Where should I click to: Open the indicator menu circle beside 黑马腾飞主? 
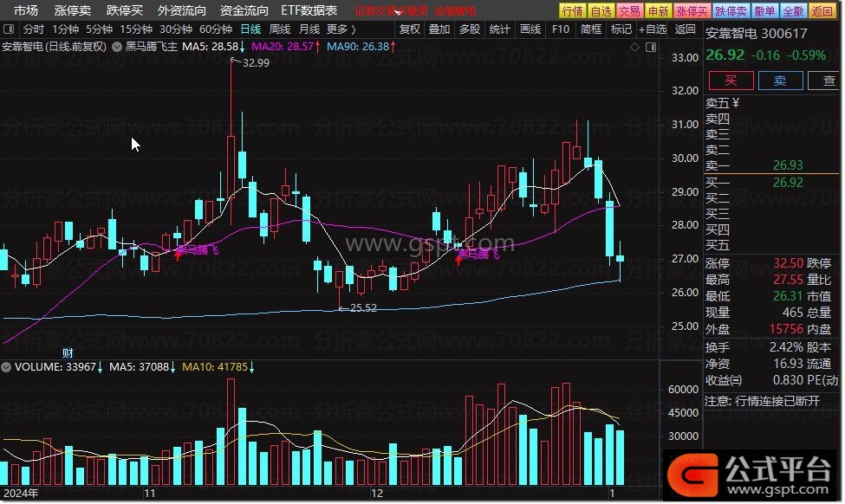click(x=116, y=47)
